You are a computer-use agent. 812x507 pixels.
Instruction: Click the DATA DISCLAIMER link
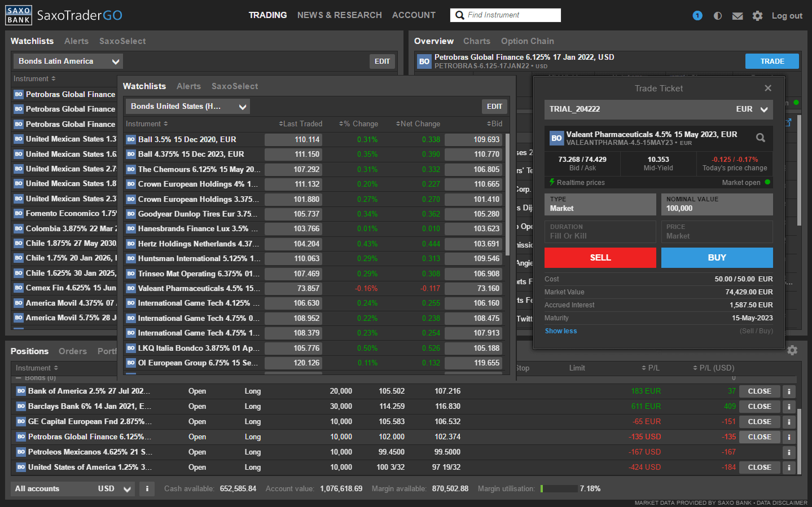click(782, 502)
